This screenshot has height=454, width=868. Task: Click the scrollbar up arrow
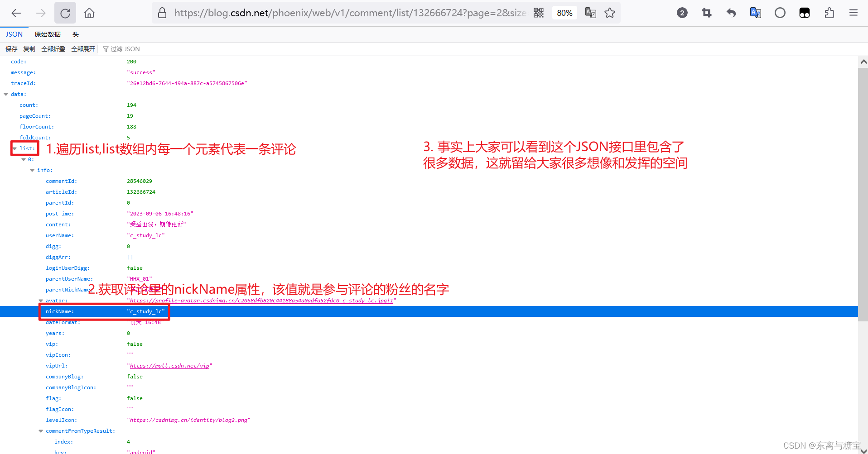click(863, 62)
